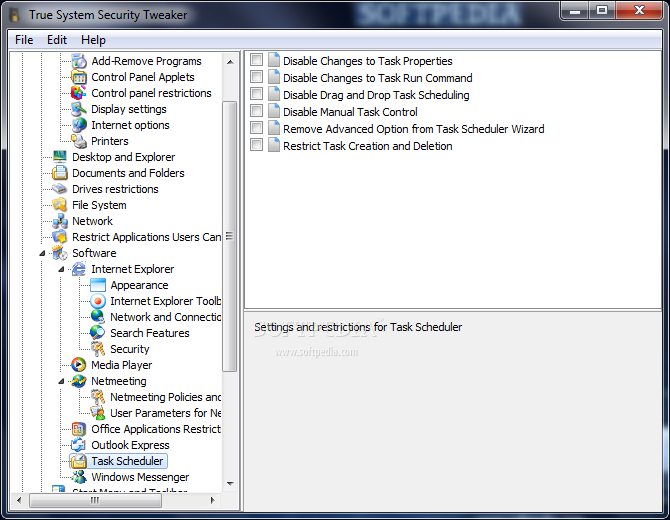Toggle Disable Manual Task Control checkbox
This screenshot has height=520, width=670.
point(256,111)
